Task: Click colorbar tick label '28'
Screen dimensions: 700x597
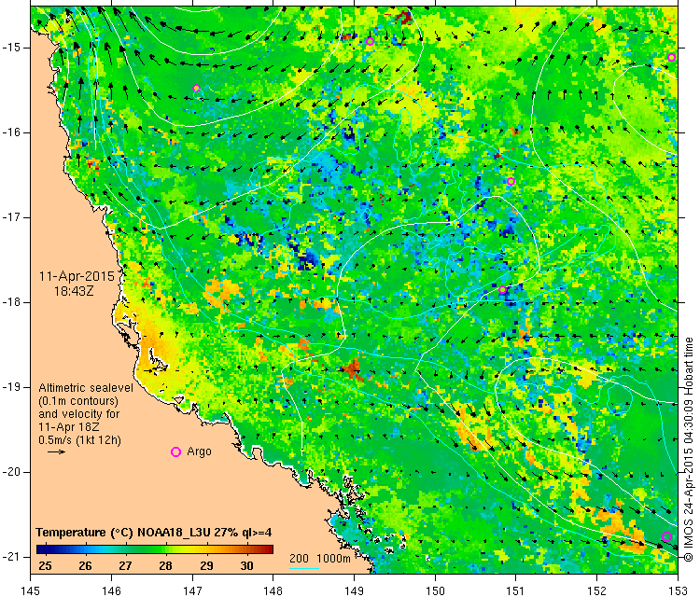Action: click(165, 566)
